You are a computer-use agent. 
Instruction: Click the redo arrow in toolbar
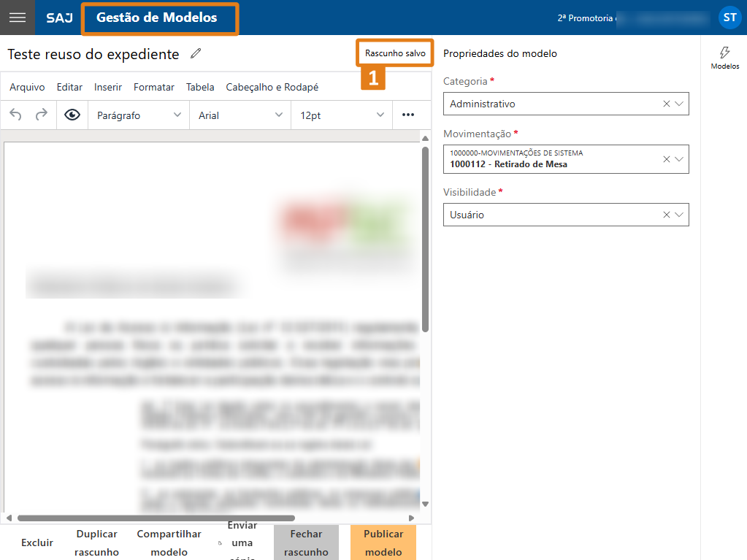(42, 115)
